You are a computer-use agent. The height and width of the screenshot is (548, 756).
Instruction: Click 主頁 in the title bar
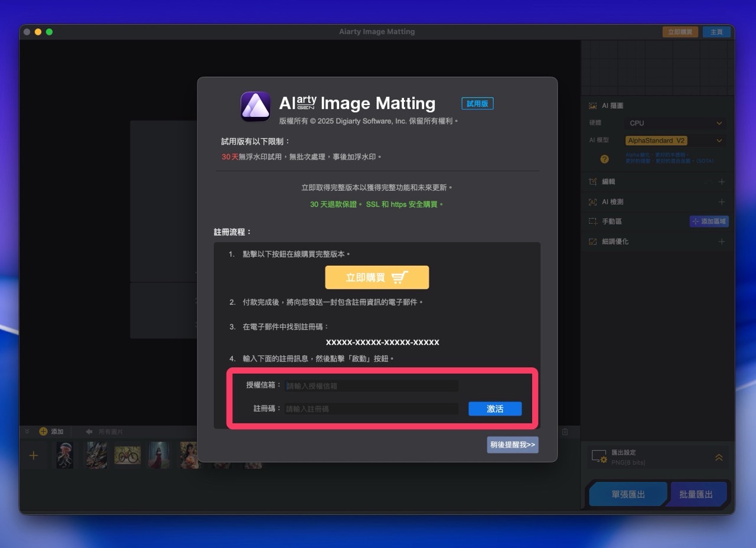pos(716,32)
